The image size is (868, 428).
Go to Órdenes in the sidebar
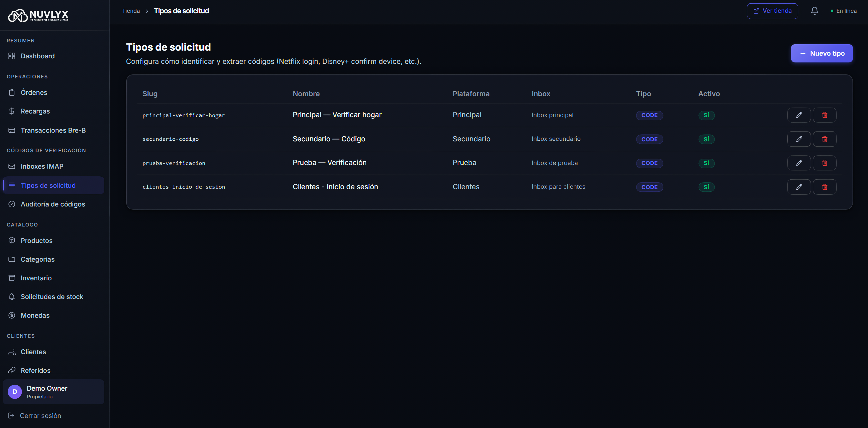53,92
